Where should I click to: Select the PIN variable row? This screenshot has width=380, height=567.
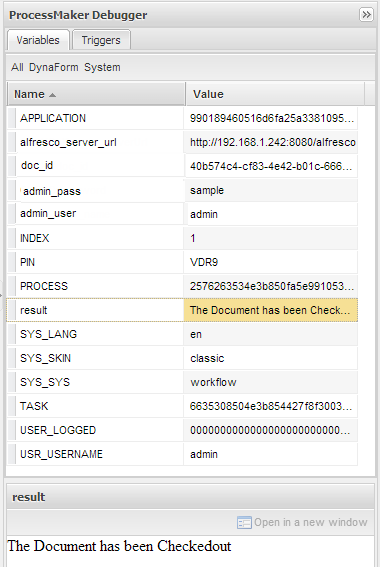coord(182,262)
